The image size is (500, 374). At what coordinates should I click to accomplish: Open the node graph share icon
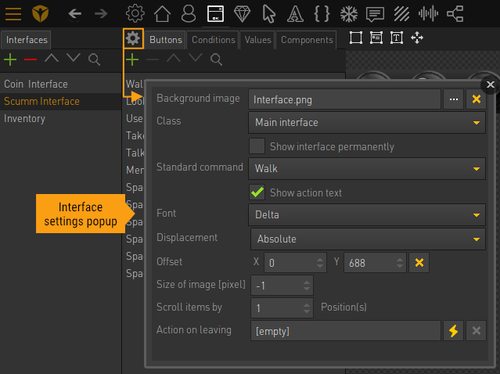455,14
